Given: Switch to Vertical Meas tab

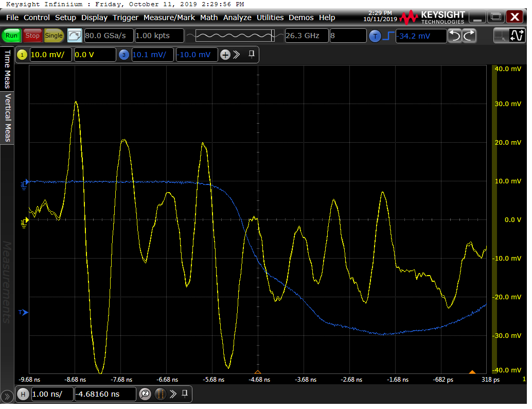Looking at the screenshot, I should click(8, 117).
